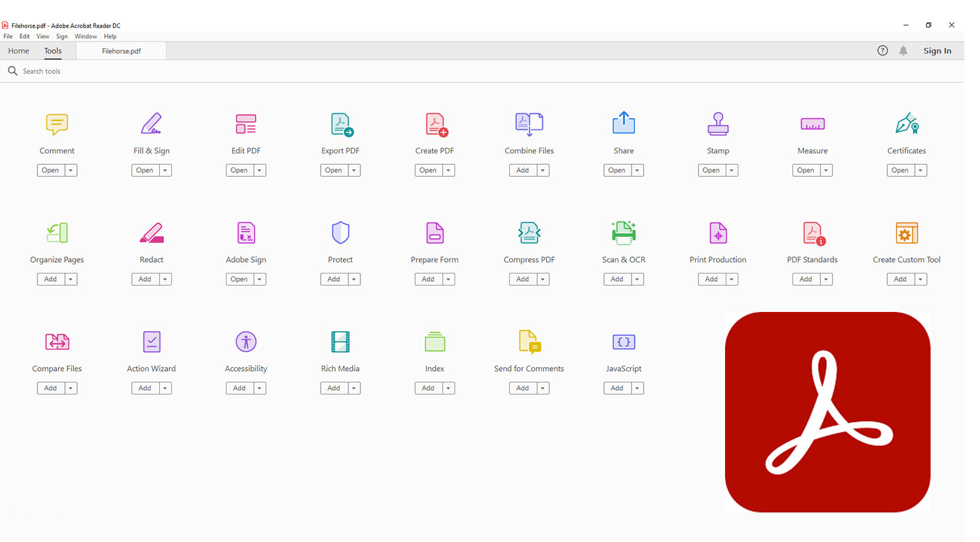Click the Sign In button

click(937, 51)
